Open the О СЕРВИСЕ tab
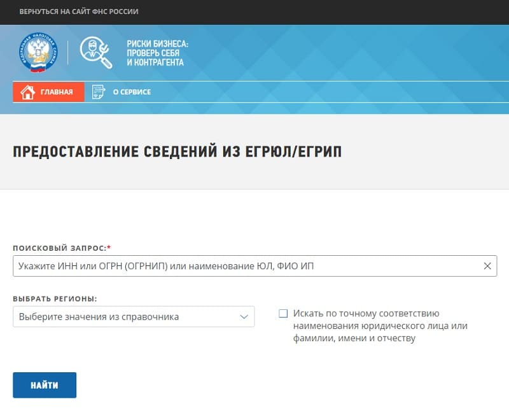Screen dimensions: 509x420 coord(132,92)
